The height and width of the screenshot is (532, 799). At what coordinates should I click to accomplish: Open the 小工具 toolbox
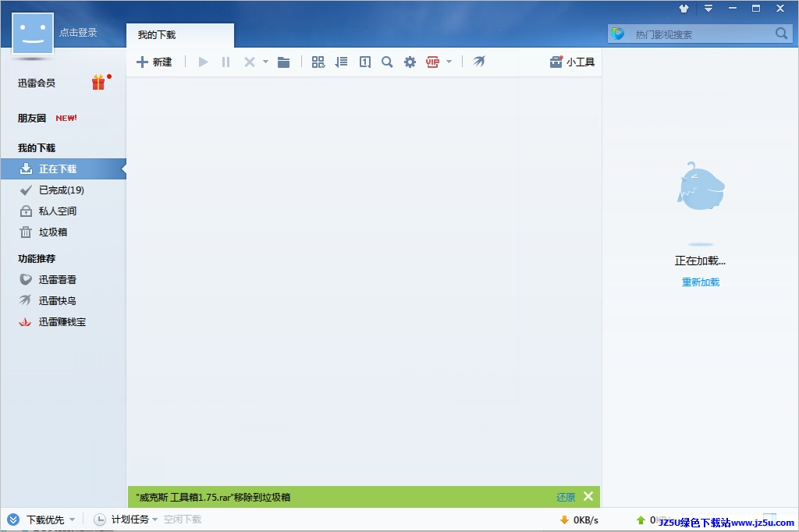(572, 62)
